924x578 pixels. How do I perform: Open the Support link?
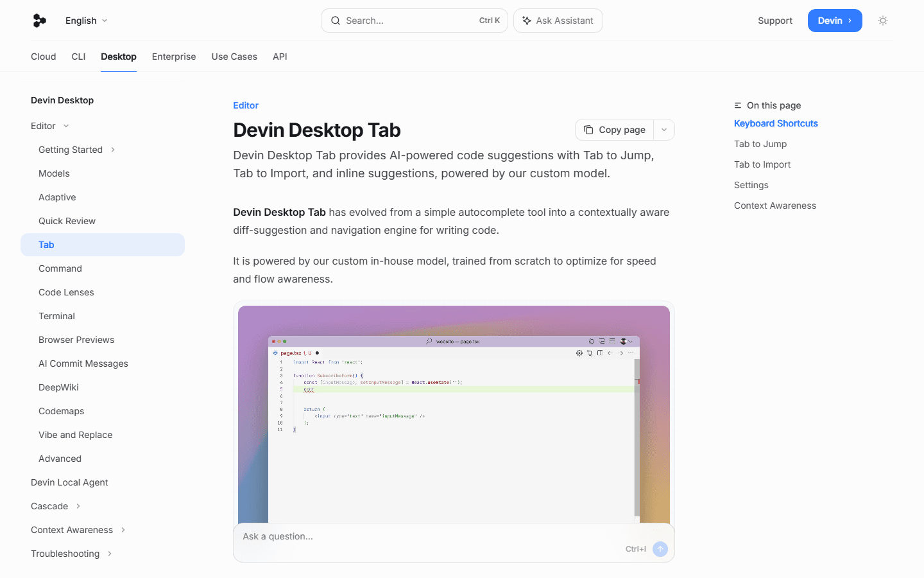[775, 21]
